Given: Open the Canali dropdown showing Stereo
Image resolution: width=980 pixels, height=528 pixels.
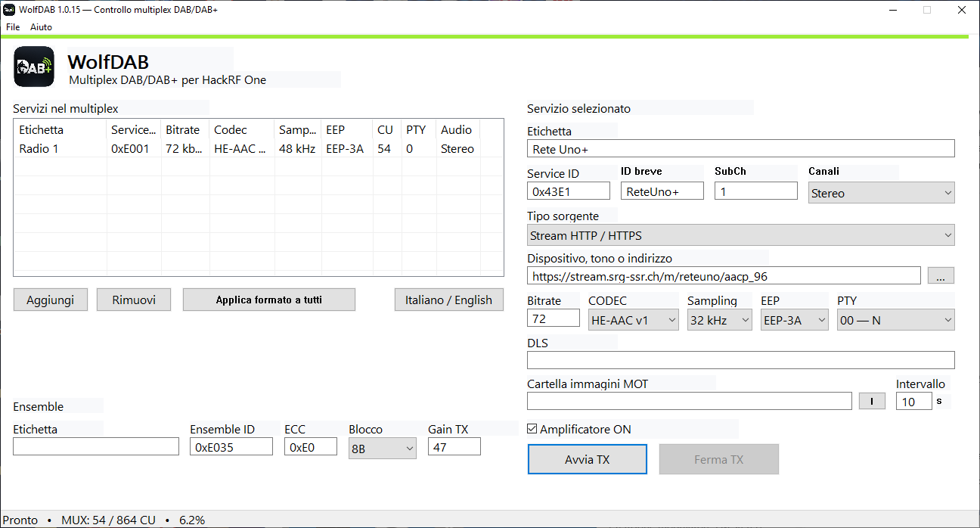Looking at the screenshot, I should pyautogui.click(x=881, y=193).
